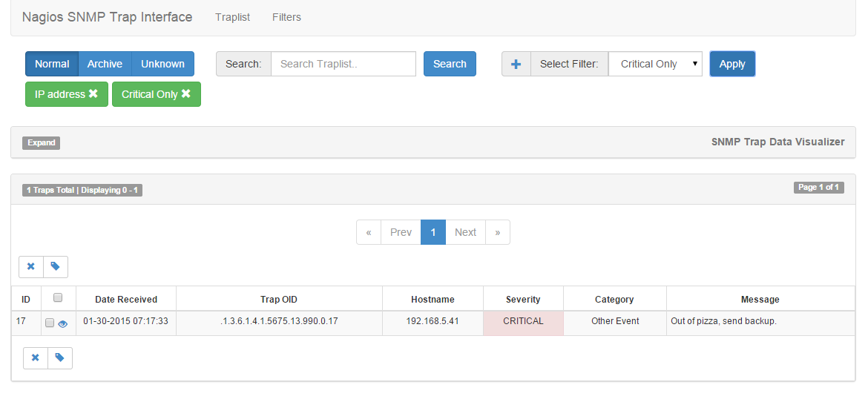Viewport: 868px width, 402px height.
Task: Expand the SNMP Trap Data Visualizer
Action: pos(42,142)
